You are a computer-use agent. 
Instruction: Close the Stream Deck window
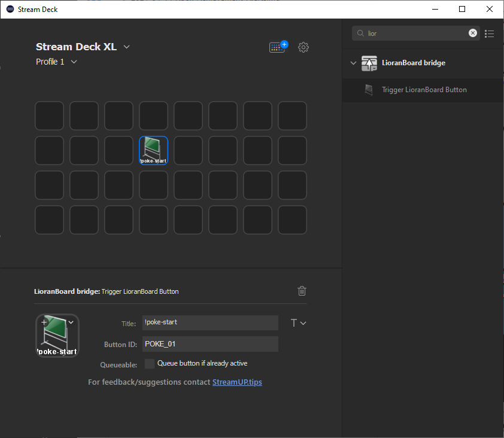[x=489, y=10]
